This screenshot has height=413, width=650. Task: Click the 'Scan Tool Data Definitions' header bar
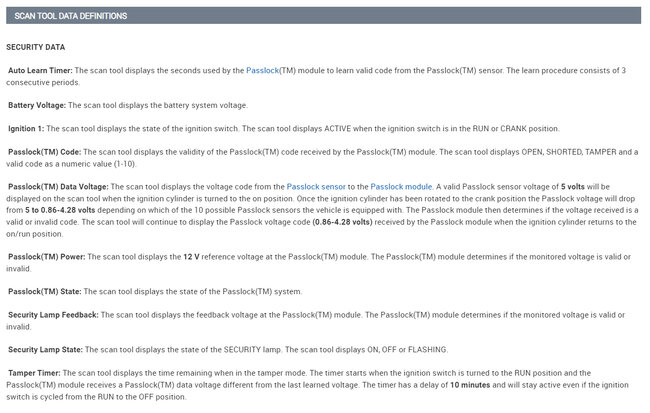coord(323,16)
